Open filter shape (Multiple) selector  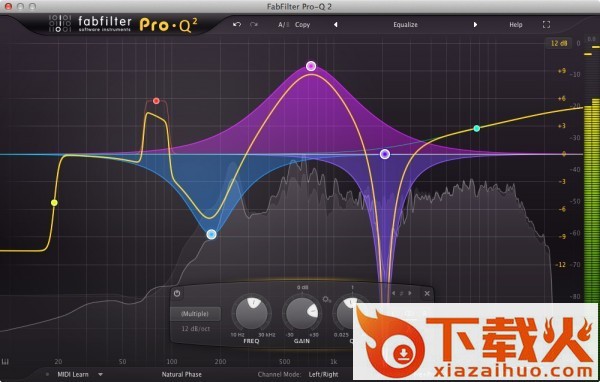pyautogui.click(x=195, y=313)
